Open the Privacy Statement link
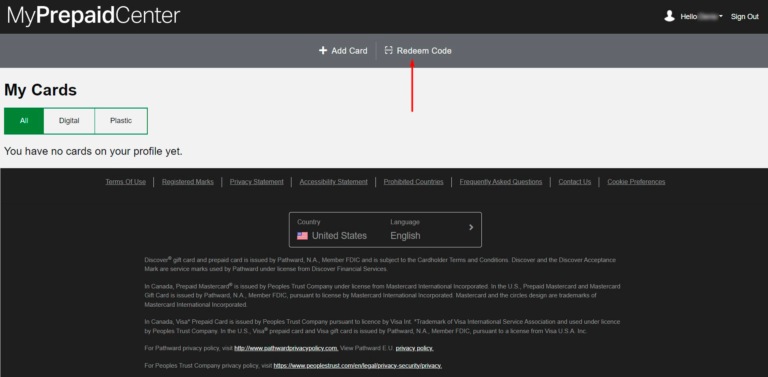The image size is (768, 377). (257, 182)
